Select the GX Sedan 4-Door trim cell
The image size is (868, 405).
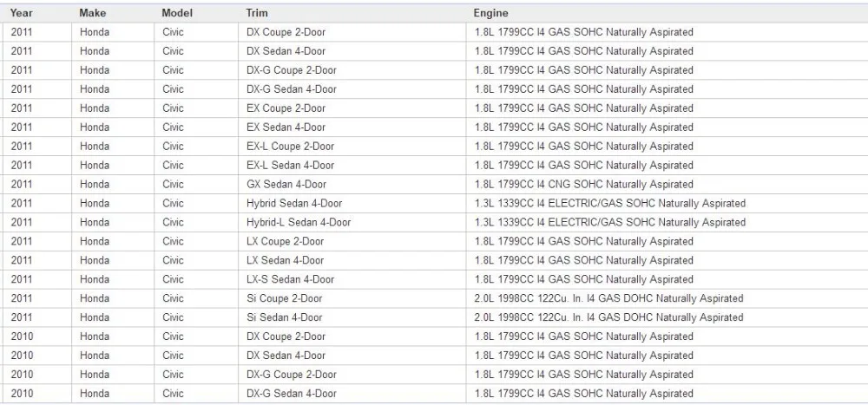(352, 184)
